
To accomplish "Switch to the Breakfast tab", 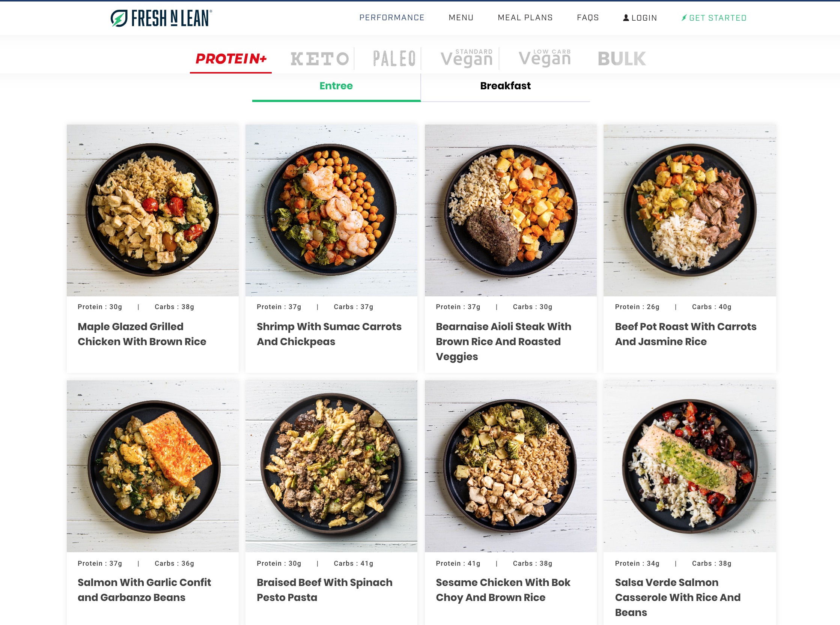I will [x=505, y=86].
